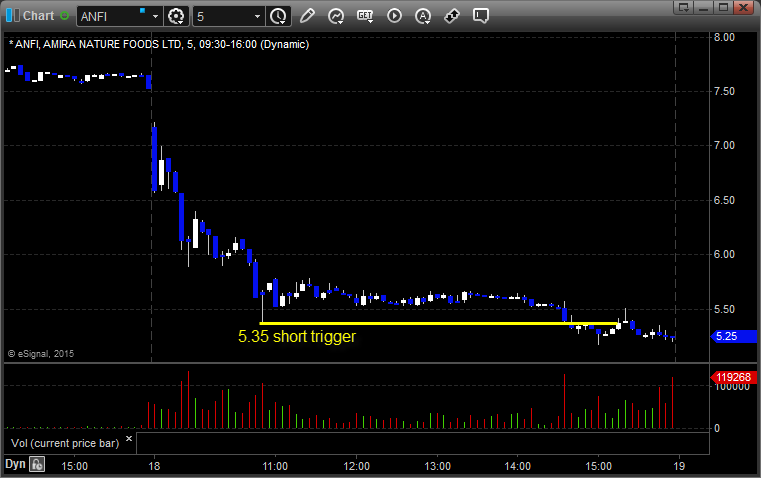Toggle the Dyn lock icon
Viewport: 761px width, 478px height.
(37, 464)
